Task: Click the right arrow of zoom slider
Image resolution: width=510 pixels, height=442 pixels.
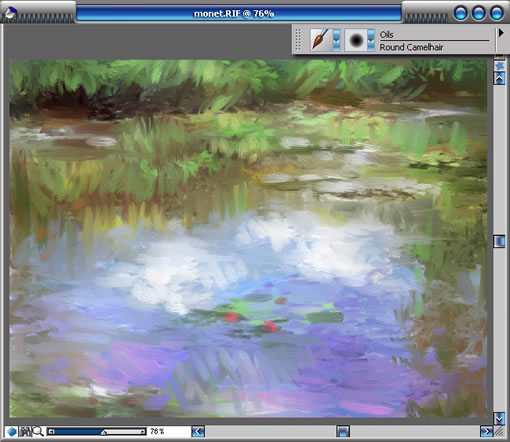Action: pyautogui.click(x=143, y=432)
